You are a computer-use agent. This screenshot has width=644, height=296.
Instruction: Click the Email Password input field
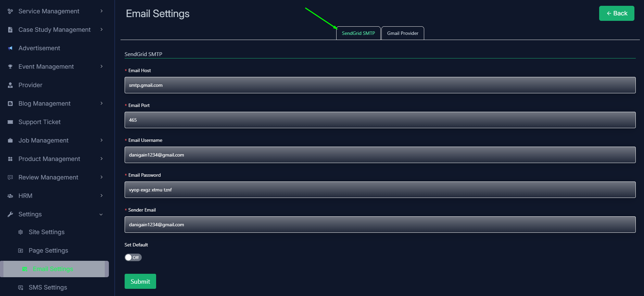pyautogui.click(x=380, y=190)
